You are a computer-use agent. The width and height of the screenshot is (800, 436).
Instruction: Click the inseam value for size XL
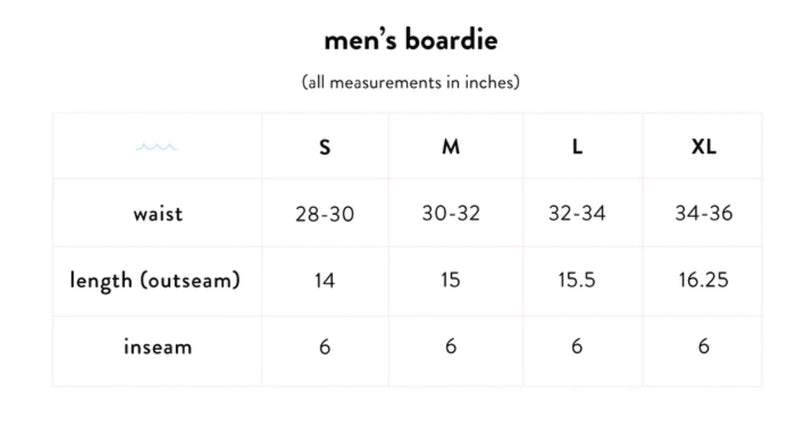(x=704, y=347)
